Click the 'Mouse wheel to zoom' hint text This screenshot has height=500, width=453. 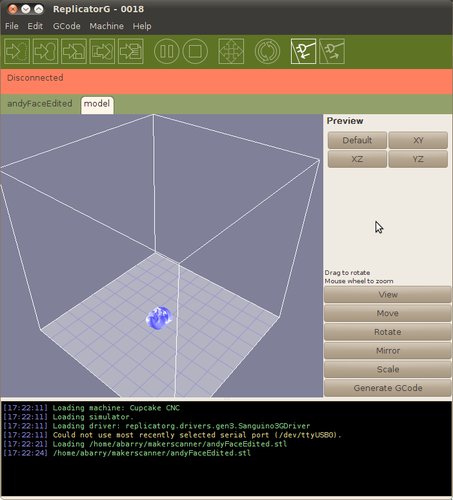[x=359, y=281]
